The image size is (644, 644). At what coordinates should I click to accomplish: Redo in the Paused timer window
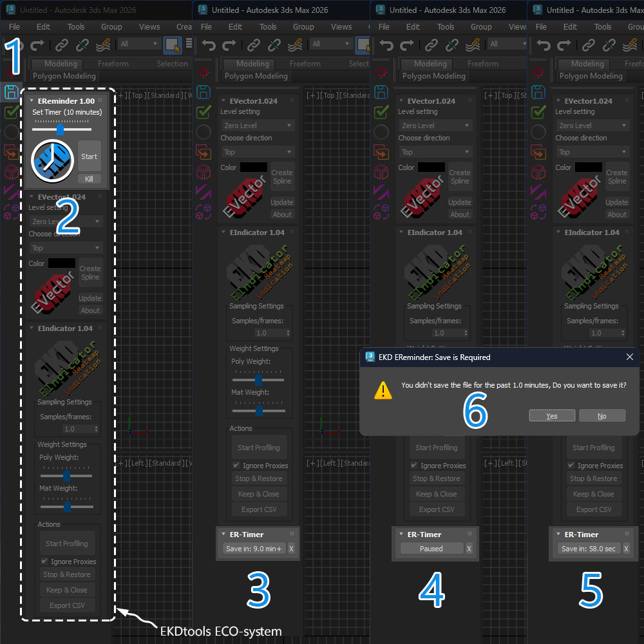tap(407, 45)
